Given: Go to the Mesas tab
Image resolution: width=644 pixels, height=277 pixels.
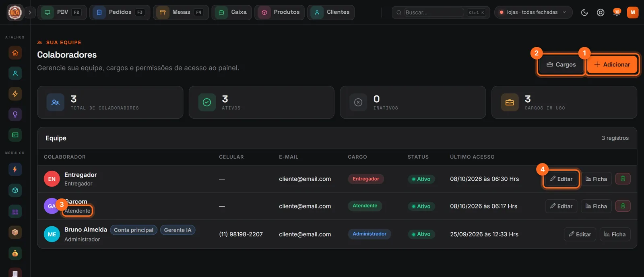Looking at the screenshot, I should pos(181,12).
